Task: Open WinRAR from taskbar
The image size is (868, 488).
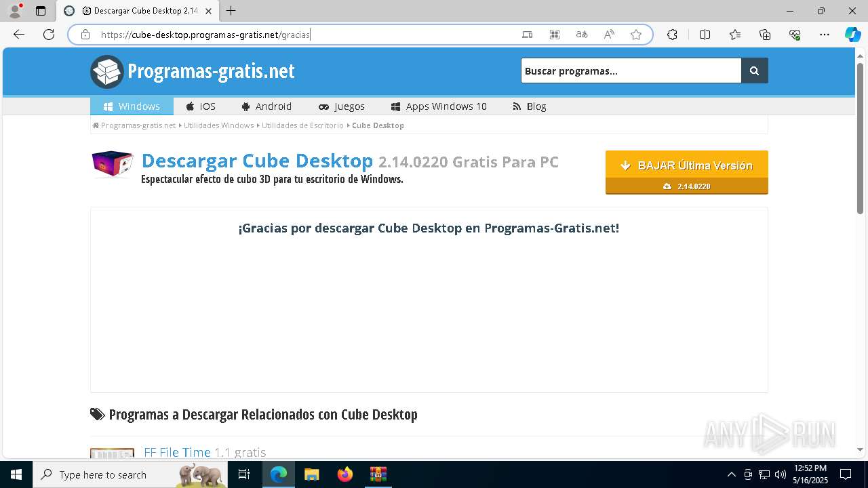Action: [378, 474]
